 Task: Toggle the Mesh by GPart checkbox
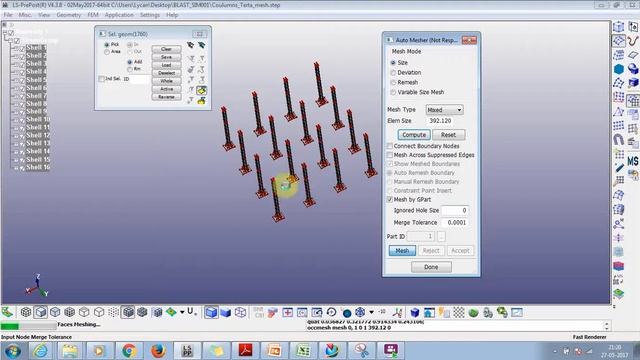(x=390, y=200)
